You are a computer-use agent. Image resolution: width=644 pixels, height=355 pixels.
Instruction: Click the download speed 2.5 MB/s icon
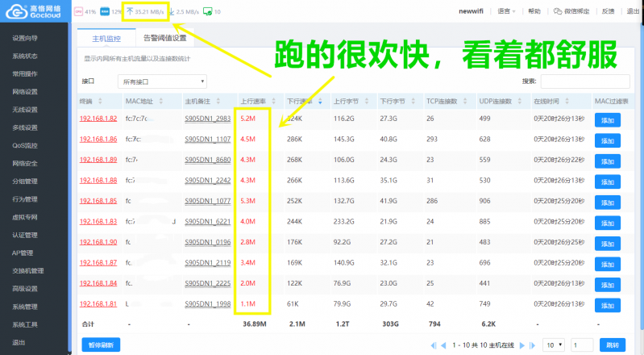click(x=170, y=12)
